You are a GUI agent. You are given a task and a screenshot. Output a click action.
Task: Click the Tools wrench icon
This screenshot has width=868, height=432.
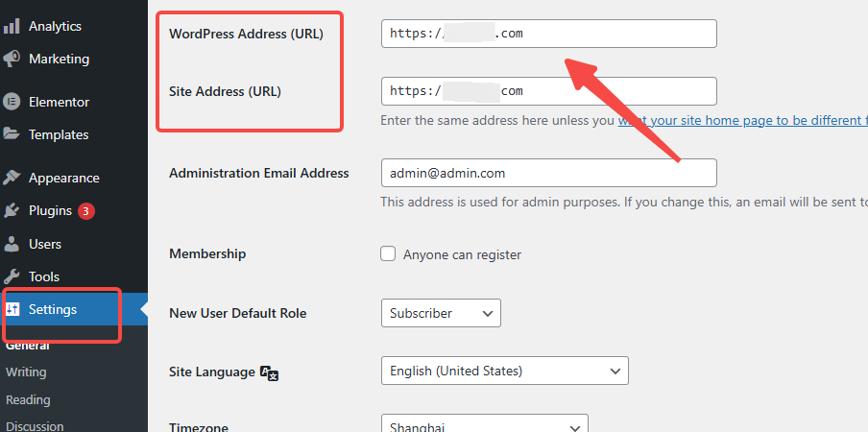12,276
